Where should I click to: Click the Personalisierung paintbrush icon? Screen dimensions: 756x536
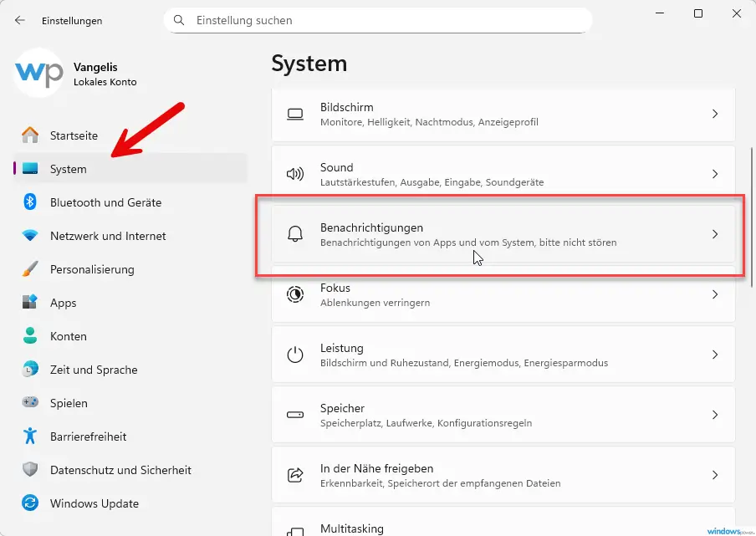point(30,269)
